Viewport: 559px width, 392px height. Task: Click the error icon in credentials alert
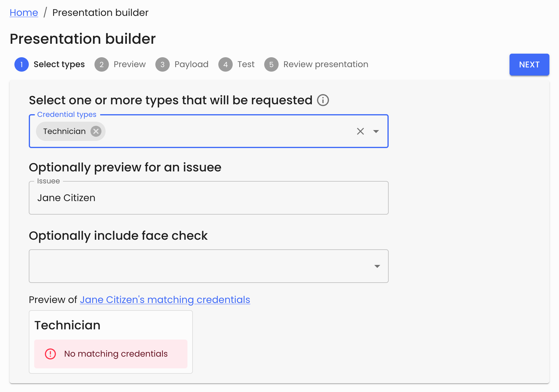tap(50, 354)
